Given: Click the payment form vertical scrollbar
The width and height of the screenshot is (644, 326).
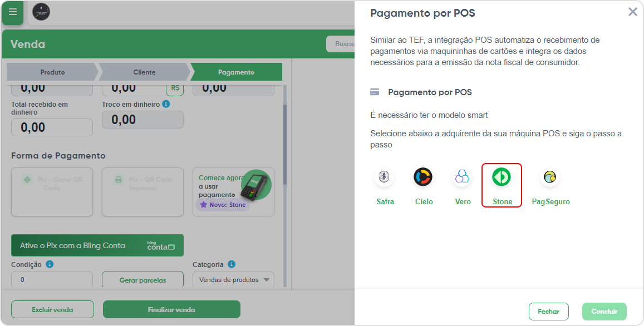Looking at the screenshot, I should 285,144.
